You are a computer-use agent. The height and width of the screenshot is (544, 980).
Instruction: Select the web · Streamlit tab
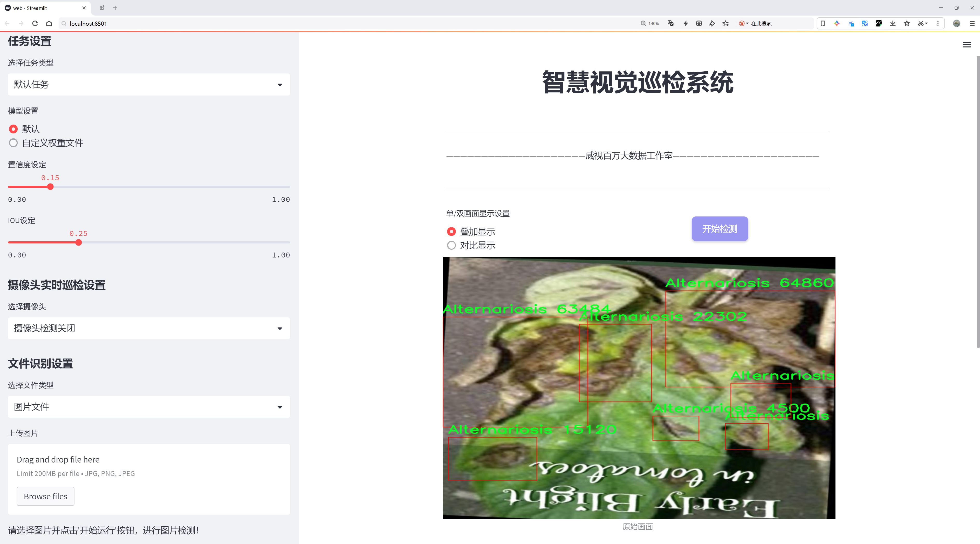point(46,8)
